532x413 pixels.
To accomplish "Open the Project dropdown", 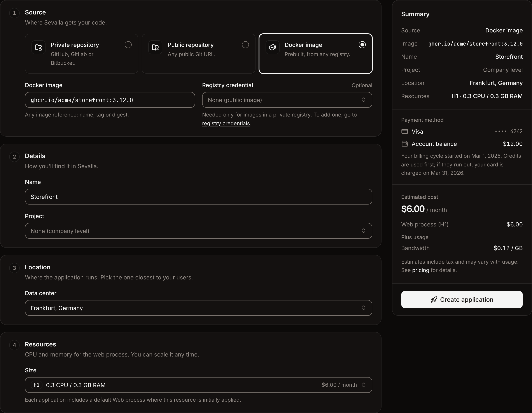I will click(199, 231).
